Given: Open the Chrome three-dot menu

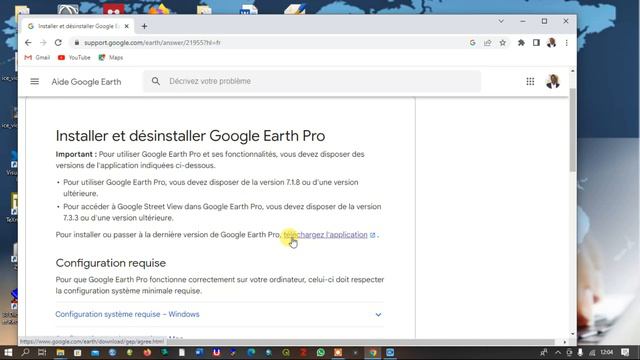Looking at the screenshot, I should (567, 42).
